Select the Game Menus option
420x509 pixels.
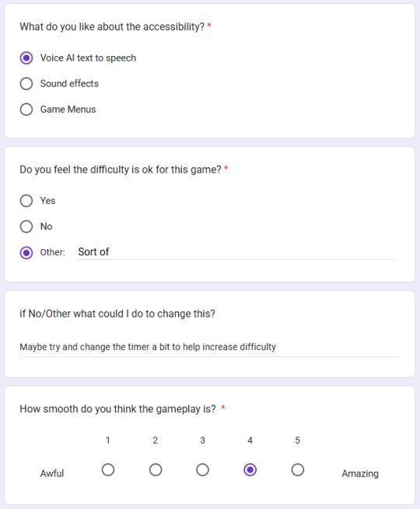click(x=26, y=110)
